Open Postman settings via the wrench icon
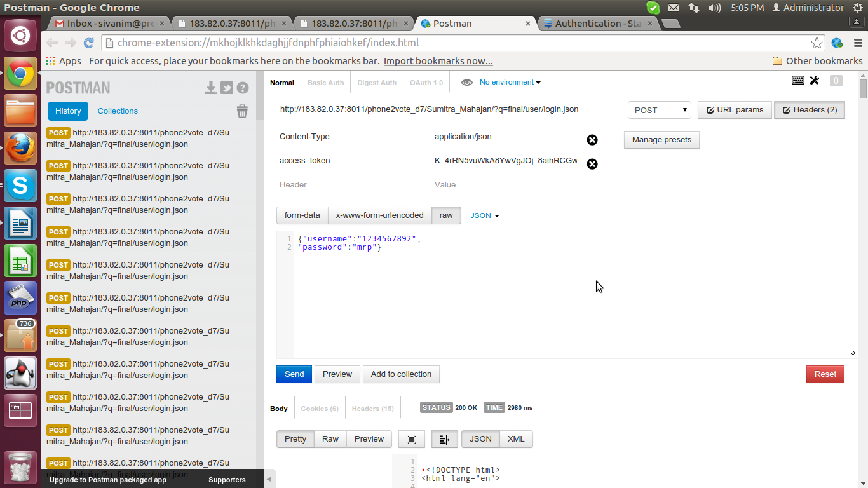The width and height of the screenshot is (868, 488). pos(815,81)
